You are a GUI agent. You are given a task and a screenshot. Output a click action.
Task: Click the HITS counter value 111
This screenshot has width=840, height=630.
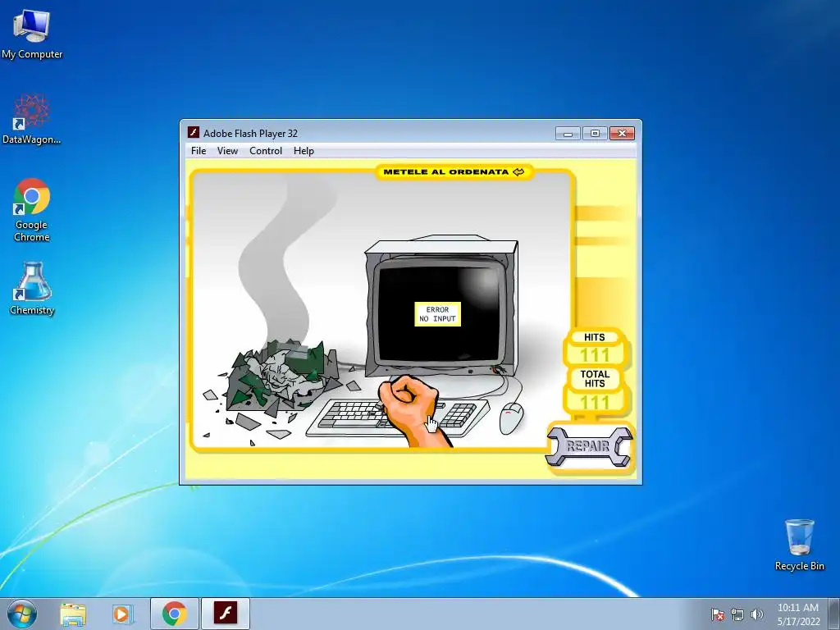tap(595, 354)
